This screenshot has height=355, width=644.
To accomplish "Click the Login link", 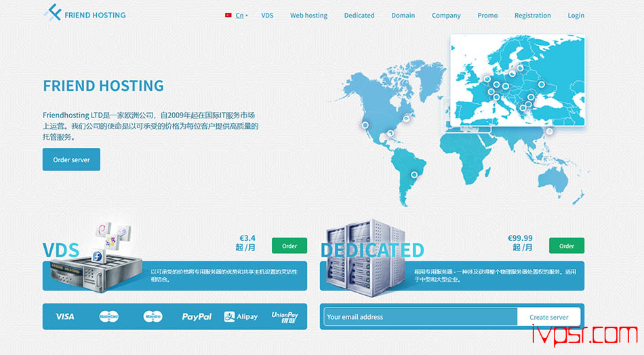I will [x=576, y=16].
